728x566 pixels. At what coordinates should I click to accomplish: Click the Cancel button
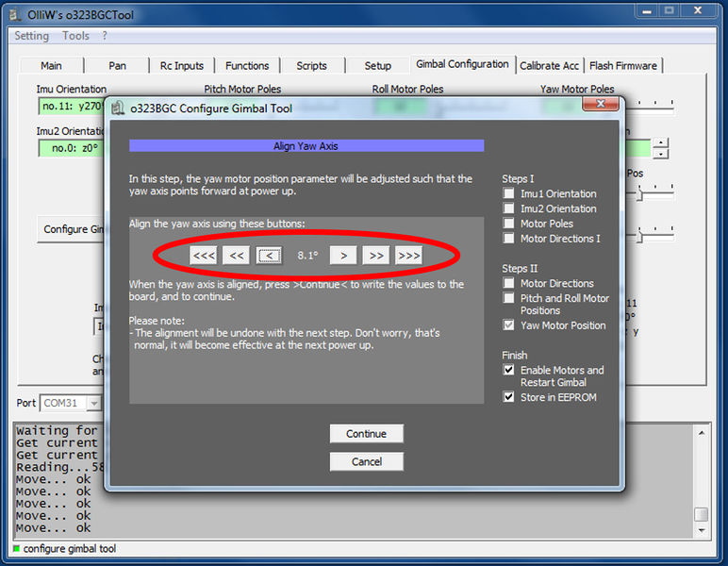click(366, 461)
